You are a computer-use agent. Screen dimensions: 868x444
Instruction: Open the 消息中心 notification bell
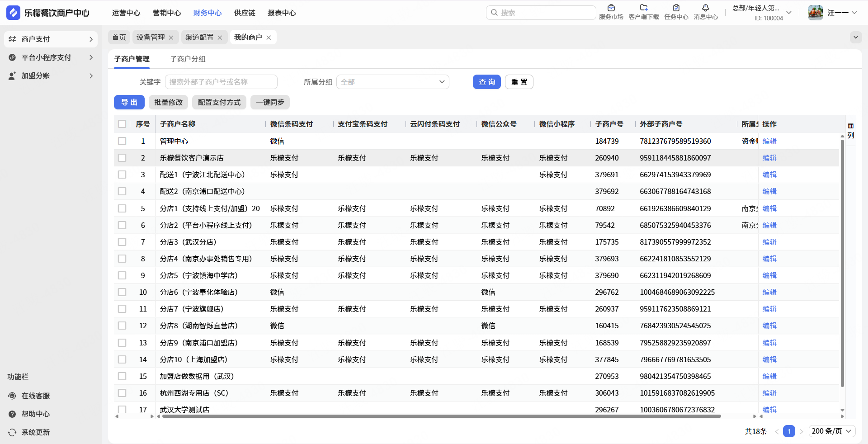705,8
